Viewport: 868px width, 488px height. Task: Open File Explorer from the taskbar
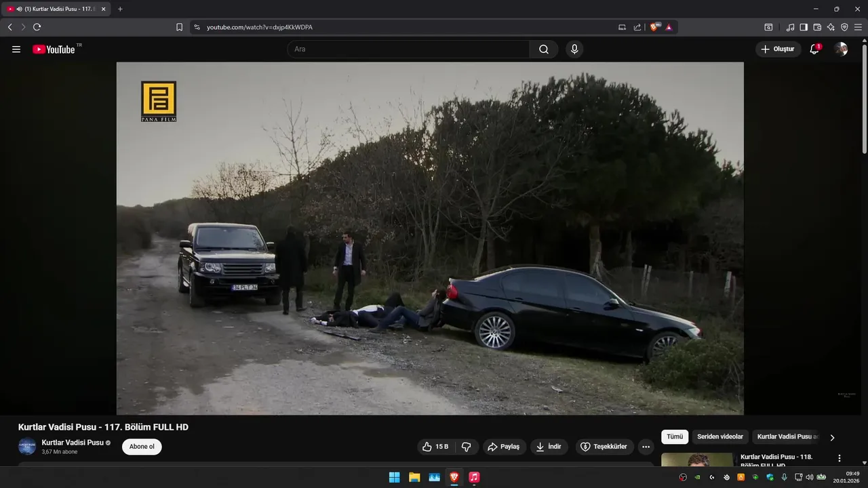[414, 477]
